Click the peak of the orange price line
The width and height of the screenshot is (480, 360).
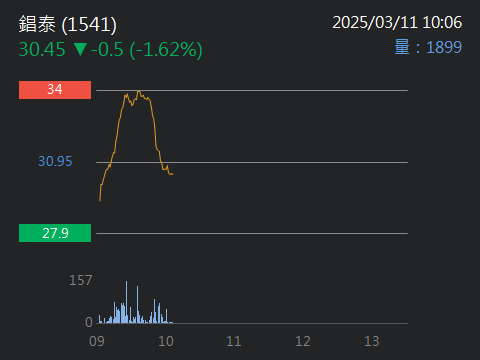pyautogui.click(x=139, y=91)
